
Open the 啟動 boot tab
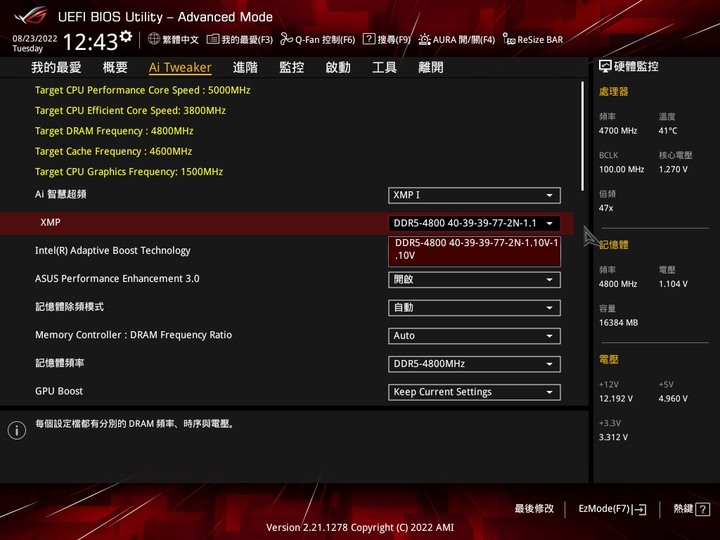pos(338,68)
